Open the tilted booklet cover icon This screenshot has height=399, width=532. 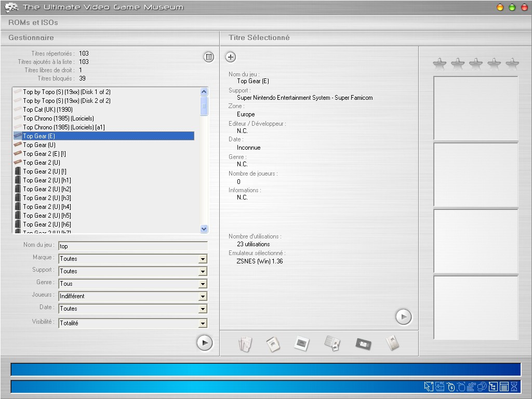point(393,343)
